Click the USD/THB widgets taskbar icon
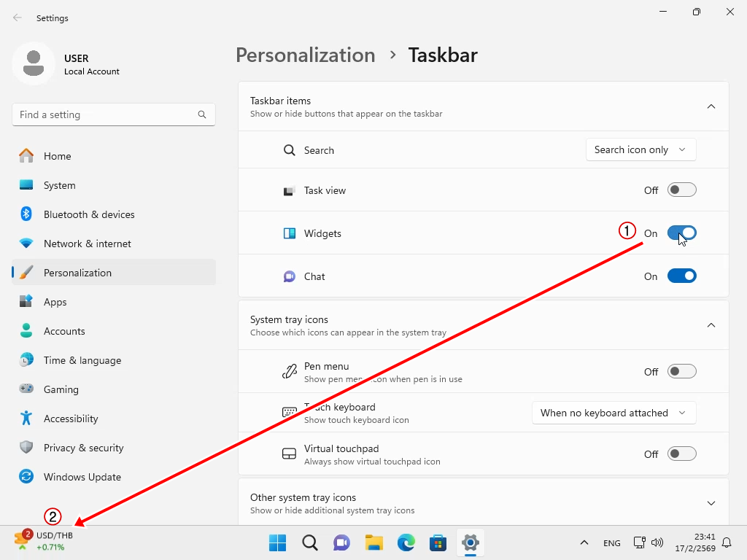This screenshot has height=560, width=747. point(44,541)
